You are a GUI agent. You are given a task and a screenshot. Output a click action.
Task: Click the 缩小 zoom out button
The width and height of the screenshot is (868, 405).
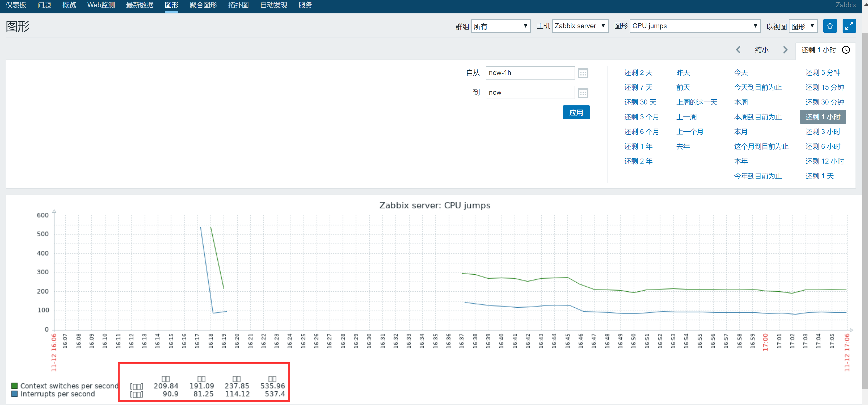pos(762,50)
